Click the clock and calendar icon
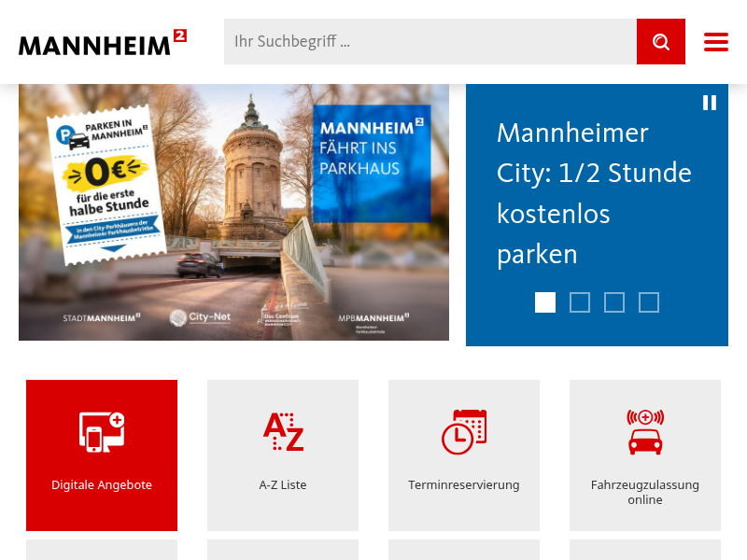747x560 pixels. point(464,432)
